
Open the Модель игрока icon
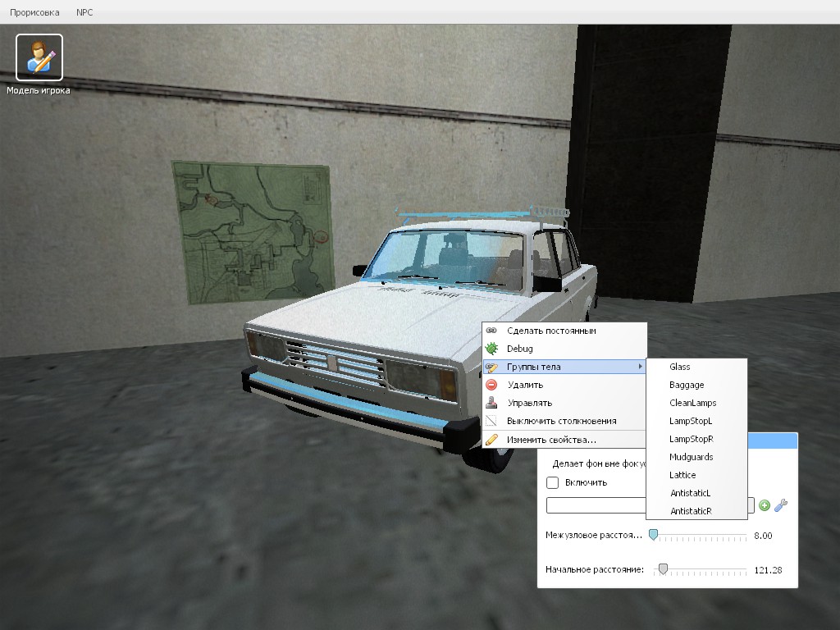coord(39,57)
